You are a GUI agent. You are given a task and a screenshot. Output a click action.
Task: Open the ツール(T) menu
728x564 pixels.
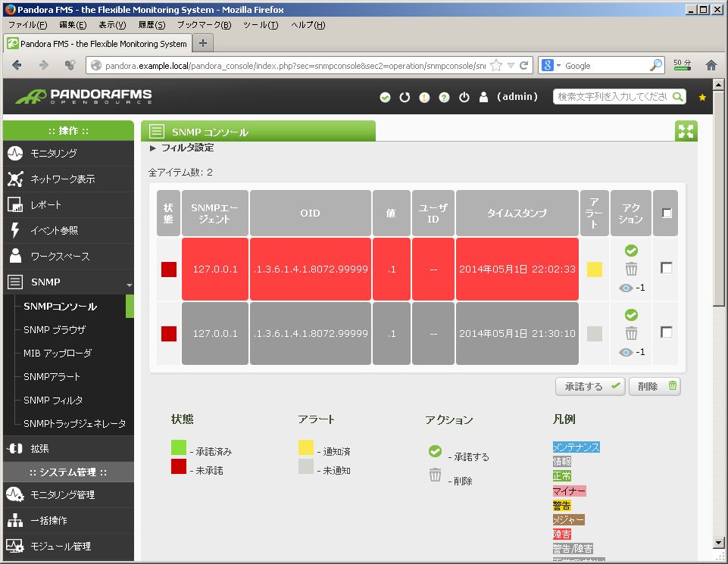tap(261, 25)
